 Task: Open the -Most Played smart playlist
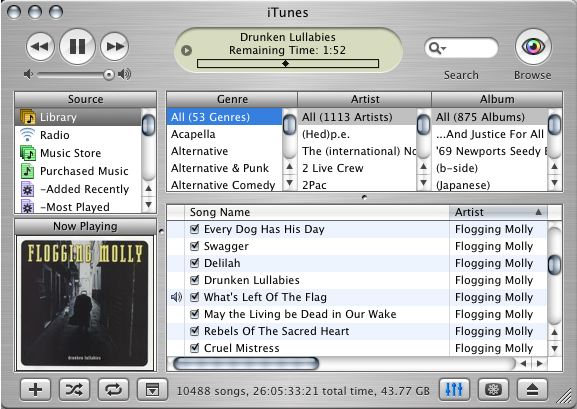click(78, 207)
